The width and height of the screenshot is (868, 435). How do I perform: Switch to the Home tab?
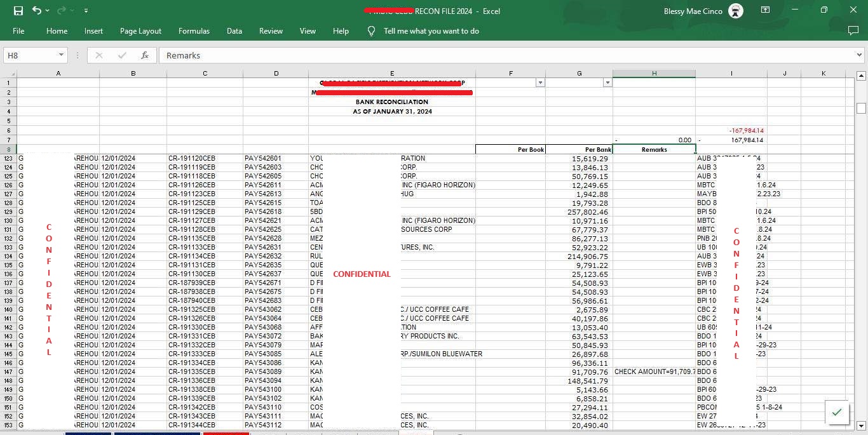(57, 30)
